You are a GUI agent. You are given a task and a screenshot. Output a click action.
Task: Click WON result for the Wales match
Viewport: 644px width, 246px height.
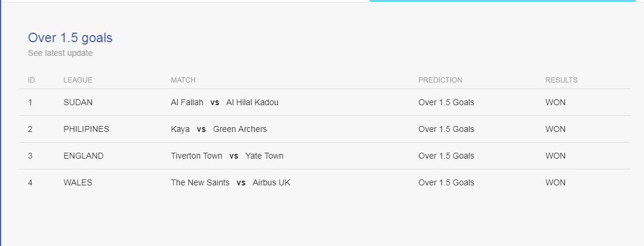556,182
